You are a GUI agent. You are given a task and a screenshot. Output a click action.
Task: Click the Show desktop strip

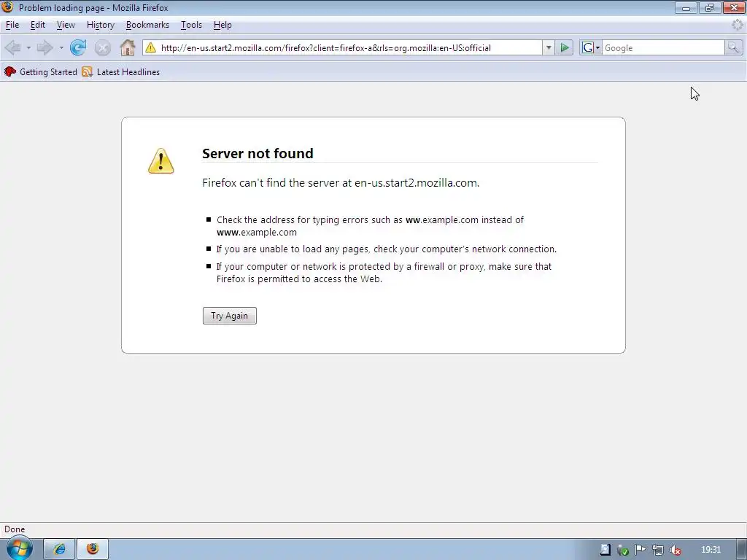click(742, 549)
